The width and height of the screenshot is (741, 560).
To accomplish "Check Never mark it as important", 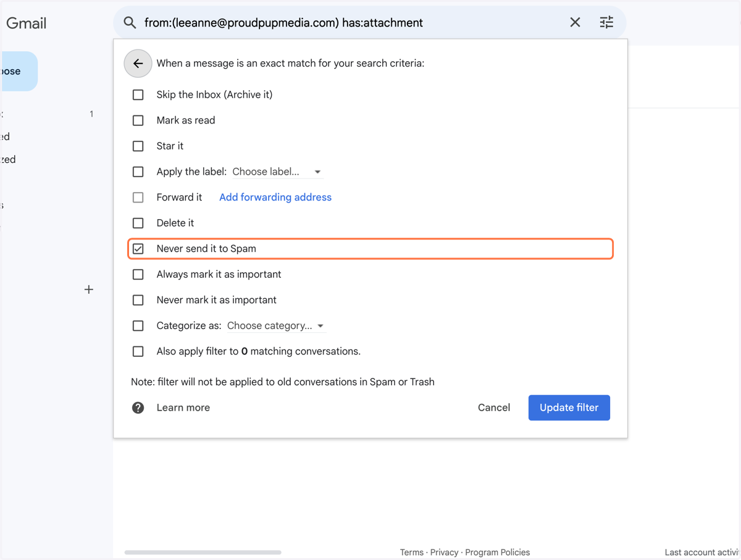I will point(138,300).
